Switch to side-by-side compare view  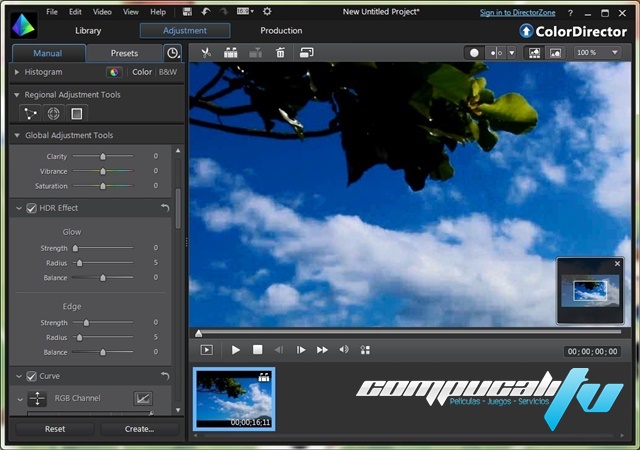(496, 53)
